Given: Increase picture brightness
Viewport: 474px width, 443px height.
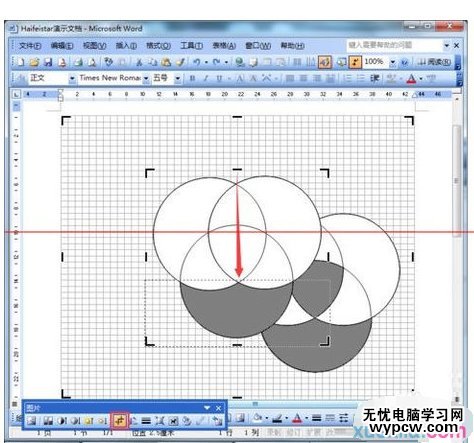Looking at the screenshot, I should click(x=88, y=421).
